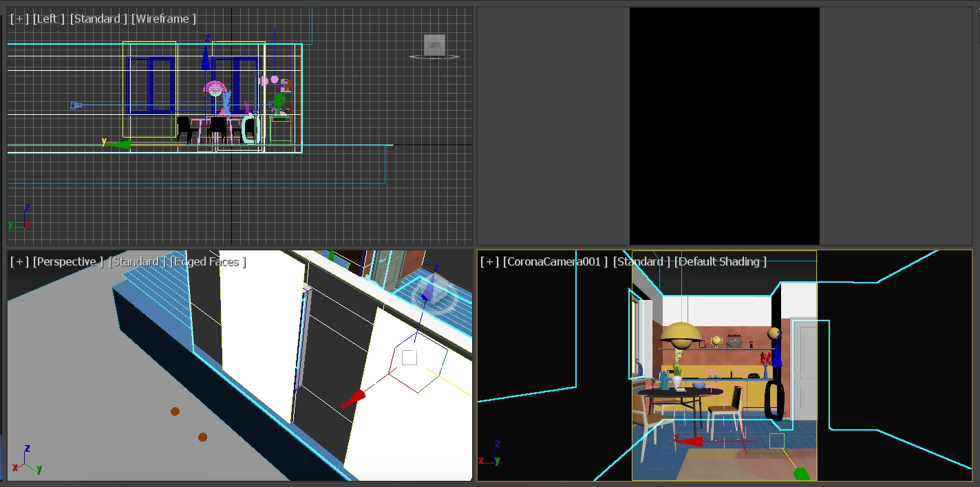Open the [Default Shading] menu in camera viewport
Image resolution: width=980 pixels, height=487 pixels.
720,261
